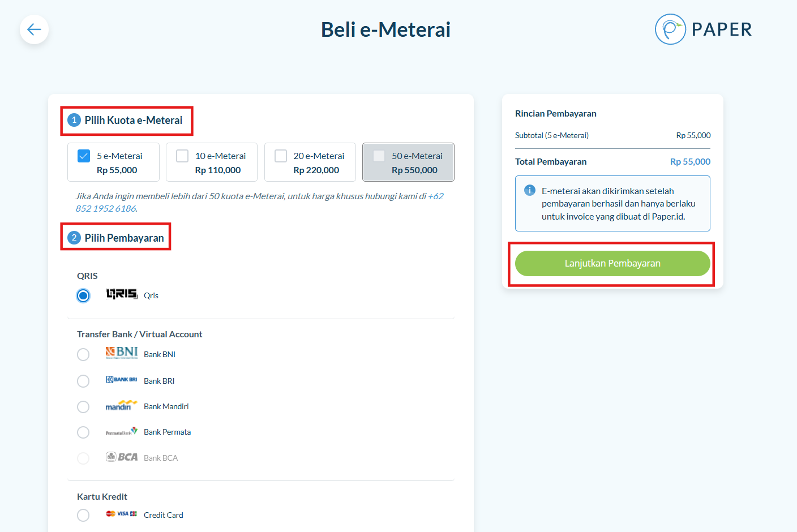The height and width of the screenshot is (532, 797).
Task: Choose Bank BNI radio button
Action: click(83, 354)
